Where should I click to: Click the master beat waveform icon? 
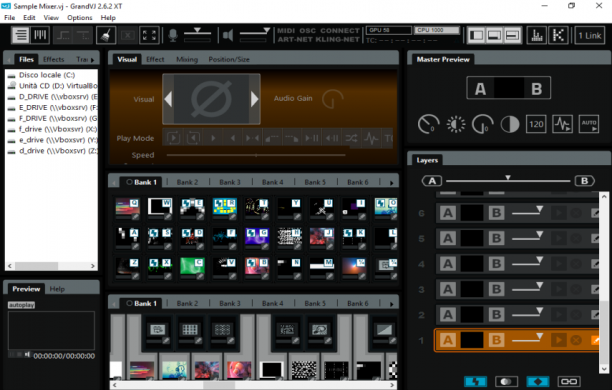(562, 124)
